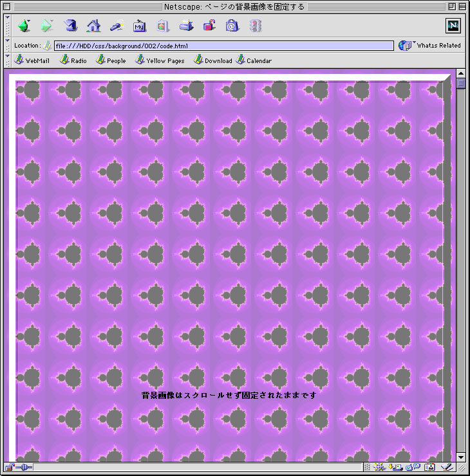Image resolution: width=470 pixels, height=476 pixels.
Task: Open the Yellow Pages bookmark
Action: (x=160, y=60)
